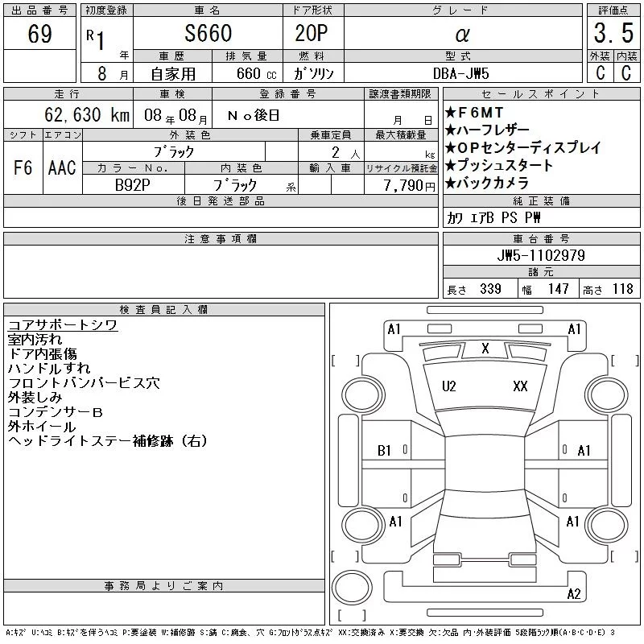
Task: Click the interior grade C under 内装
Action: point(626,73)
